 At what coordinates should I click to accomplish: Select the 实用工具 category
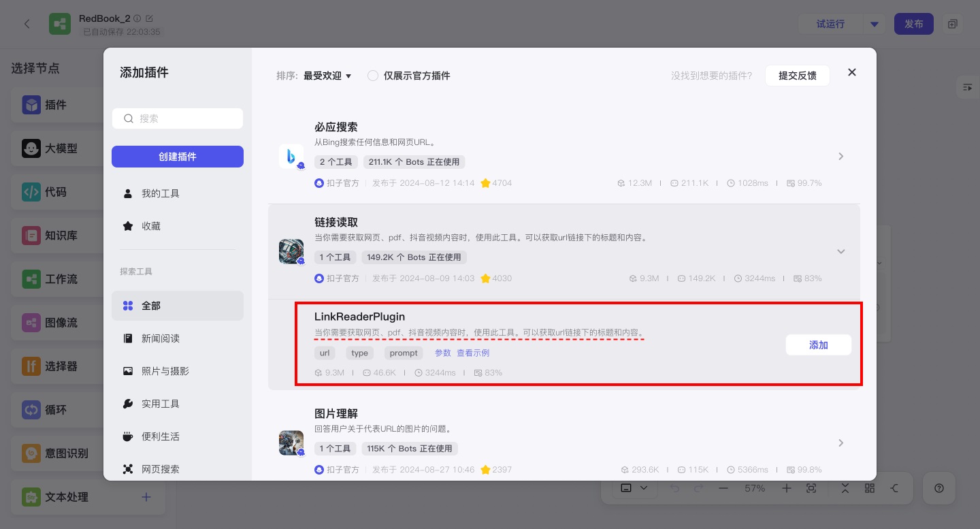[178, 404]
